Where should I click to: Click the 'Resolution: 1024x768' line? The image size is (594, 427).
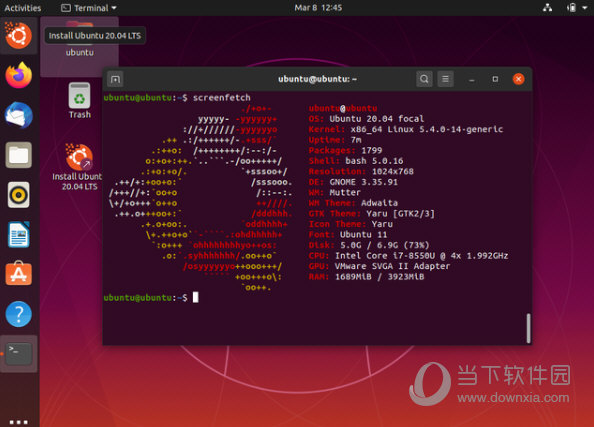(361, 171)
